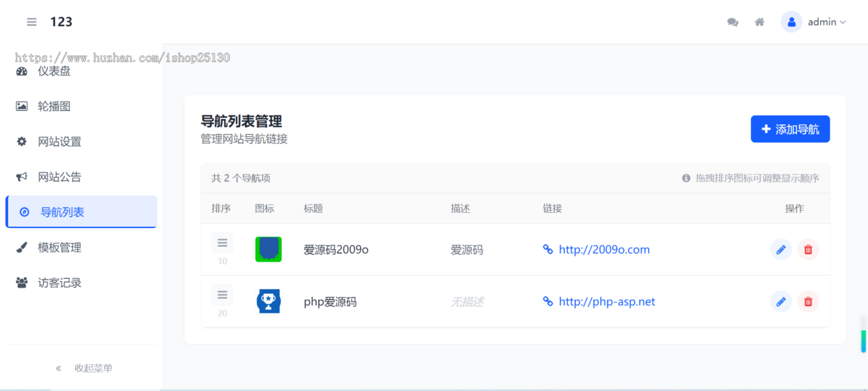The width and height of the screenshot is (868, 391).
Task: Open the http://php-asp.net link
Action: click(607, 302)
